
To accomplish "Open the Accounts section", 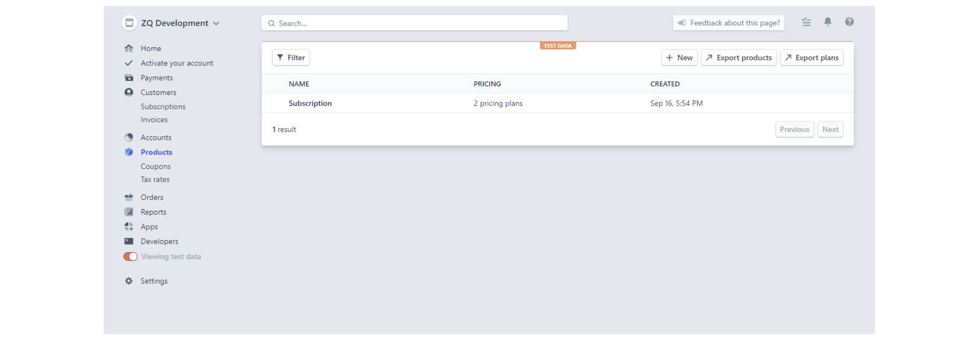I will (x=156, y=137).
